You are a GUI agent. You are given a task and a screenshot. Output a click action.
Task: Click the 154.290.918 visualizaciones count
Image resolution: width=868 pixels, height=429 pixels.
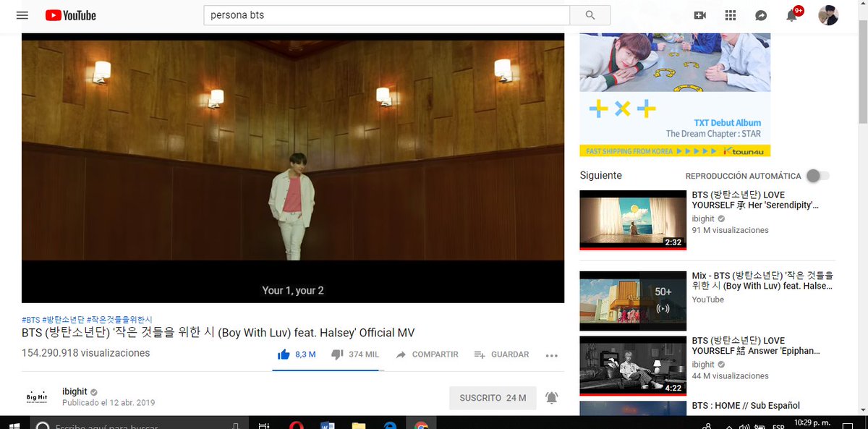[85, 353]
